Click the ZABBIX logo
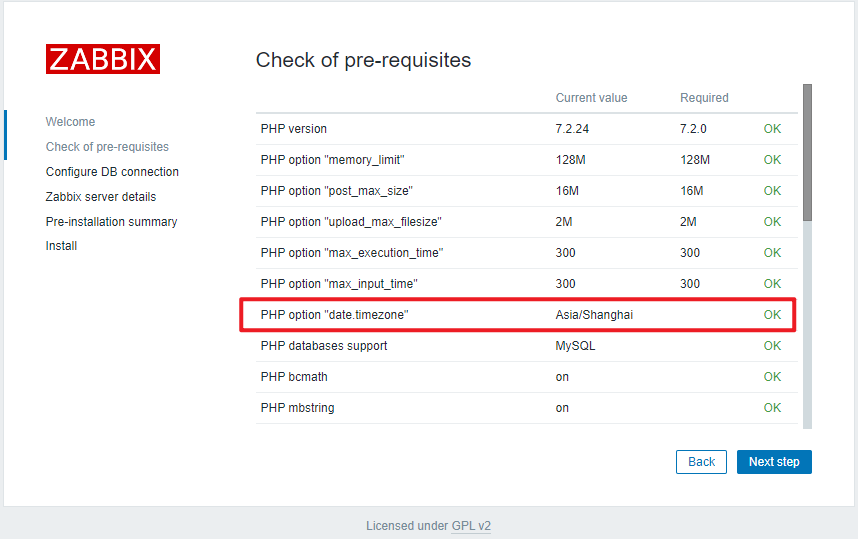This screenshot has height=539, width=858. (x=102, y=59)
